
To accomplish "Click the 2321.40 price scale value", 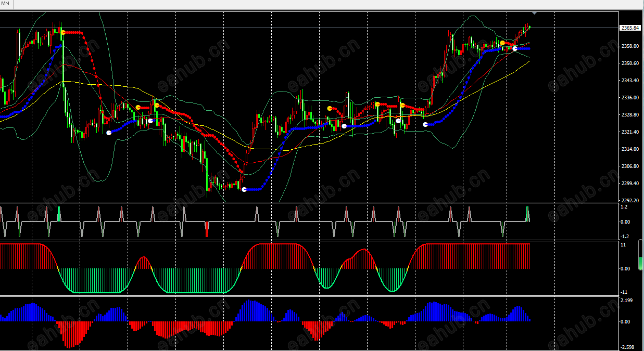I will coord(630,132).
